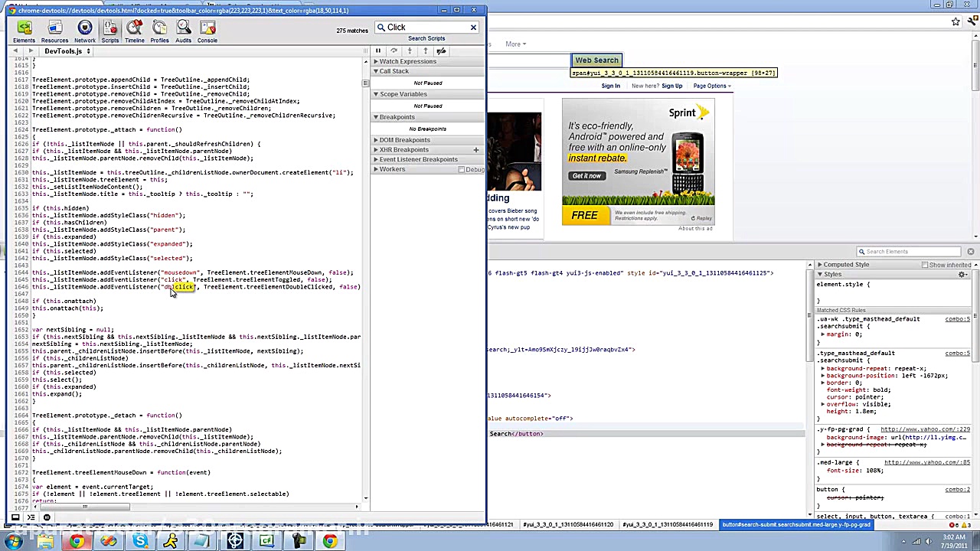This screenshot has height=551, width=980.
Task: Open the Console panel
Action: coord(207,31)
